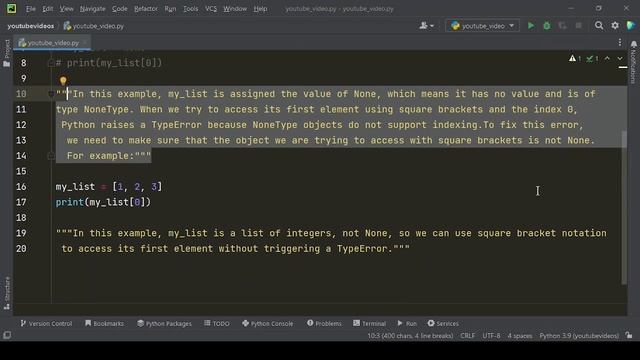The height and width of the screenshot is (360, 640).
Task: Open the Version Control tool window
Action: [46, 323]
